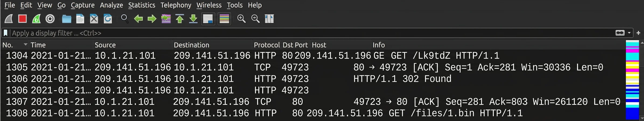Restart the current capture with green fin
Image resolution: width=644 pixels, height=121 pixels.
coord(36,19)
